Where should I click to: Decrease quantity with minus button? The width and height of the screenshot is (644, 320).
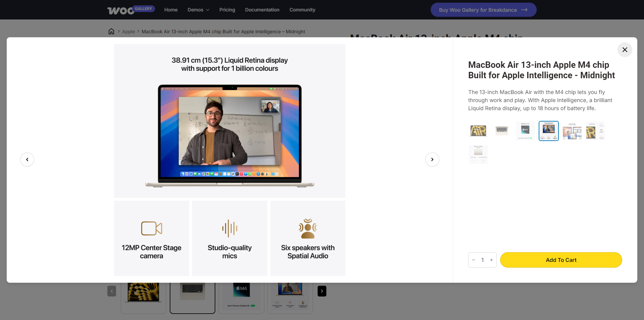pyautogui.click(x=474, y=260)
